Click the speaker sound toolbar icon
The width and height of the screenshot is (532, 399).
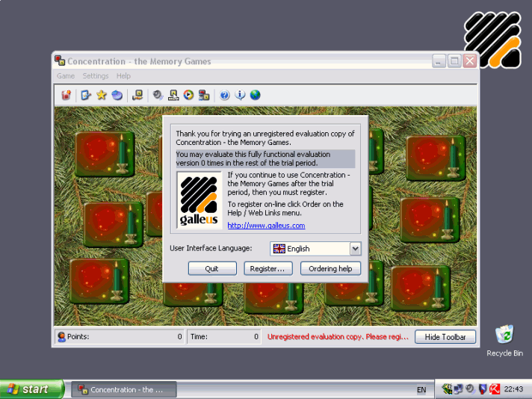158,95
